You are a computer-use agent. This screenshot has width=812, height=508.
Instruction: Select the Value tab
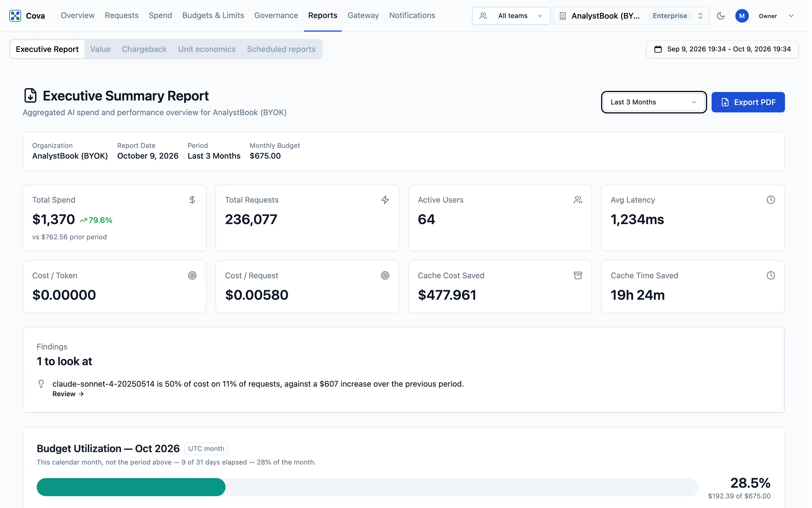(x=100, y=49)
